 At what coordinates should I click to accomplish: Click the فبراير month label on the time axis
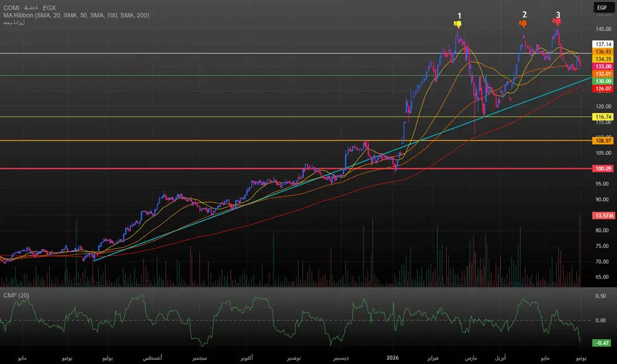[433, 358]
